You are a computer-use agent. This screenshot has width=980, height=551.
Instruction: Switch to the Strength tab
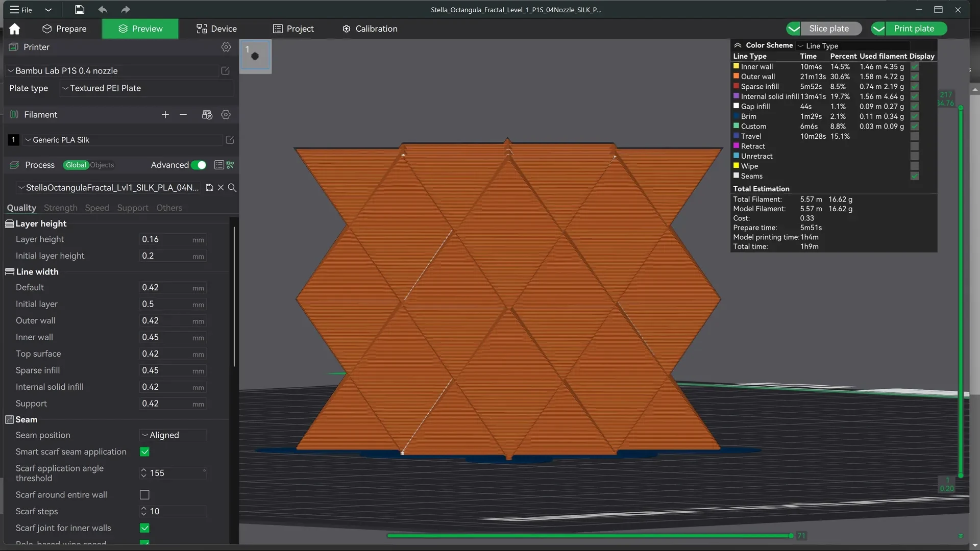[61, 208]
